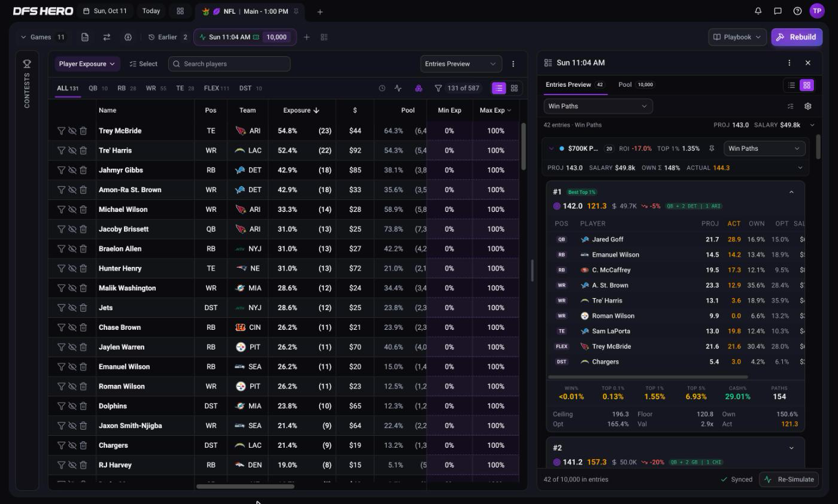Select the WR position tab
Screen dimensions: 838x504
click(156, 88)
